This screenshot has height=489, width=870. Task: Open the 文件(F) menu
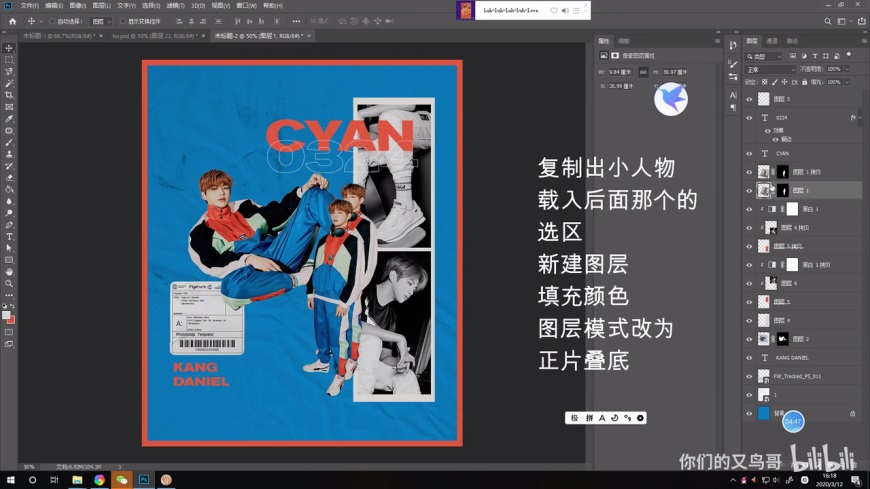click(29, 6)
